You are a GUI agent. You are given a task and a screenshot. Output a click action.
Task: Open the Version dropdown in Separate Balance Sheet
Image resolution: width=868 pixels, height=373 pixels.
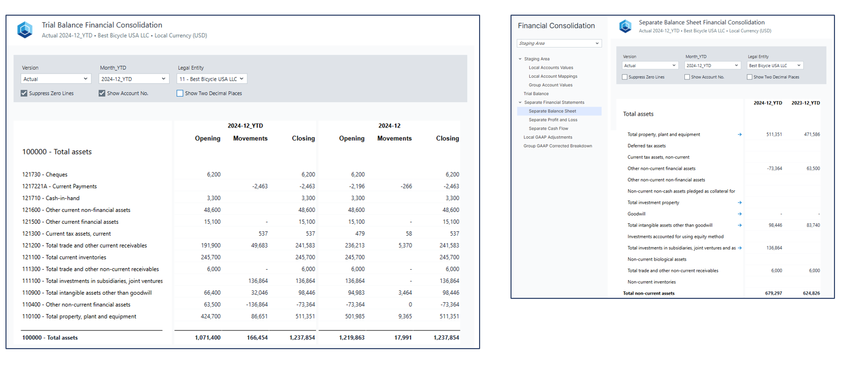click(x=650, y=65)
